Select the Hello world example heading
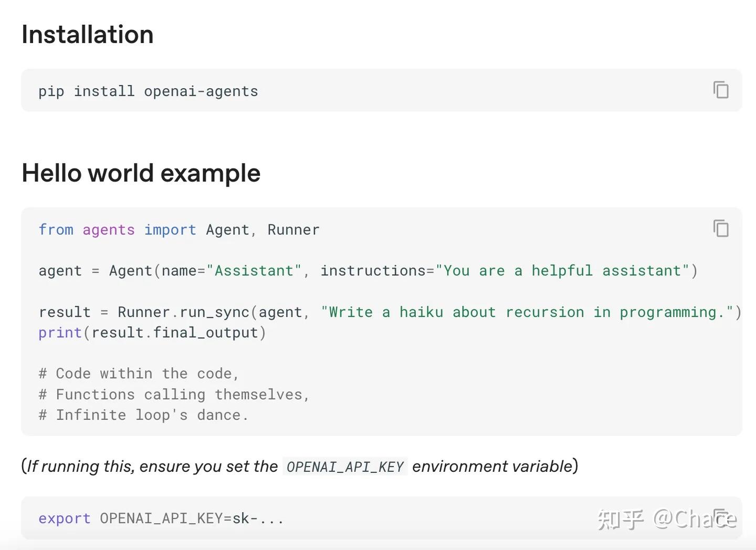 141,173
